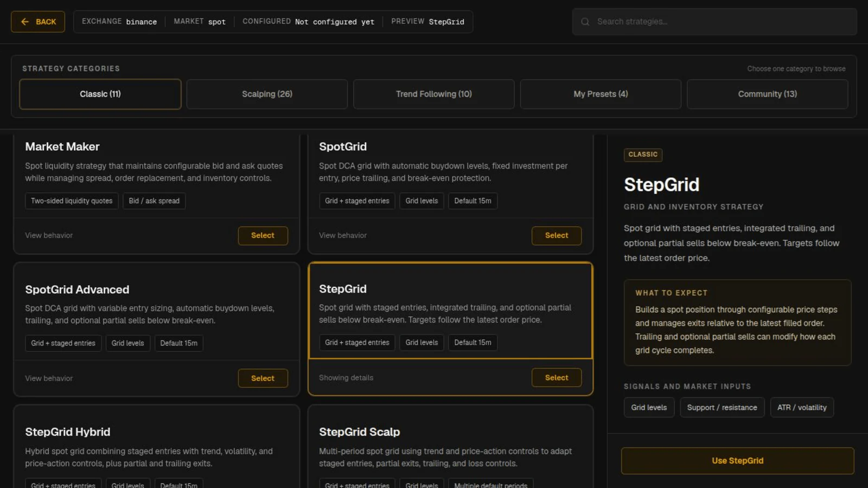This screenshot has width=868, height=488.
Task: Click the SpotGrid Advanced card title
Action: (x=77, y=290)
